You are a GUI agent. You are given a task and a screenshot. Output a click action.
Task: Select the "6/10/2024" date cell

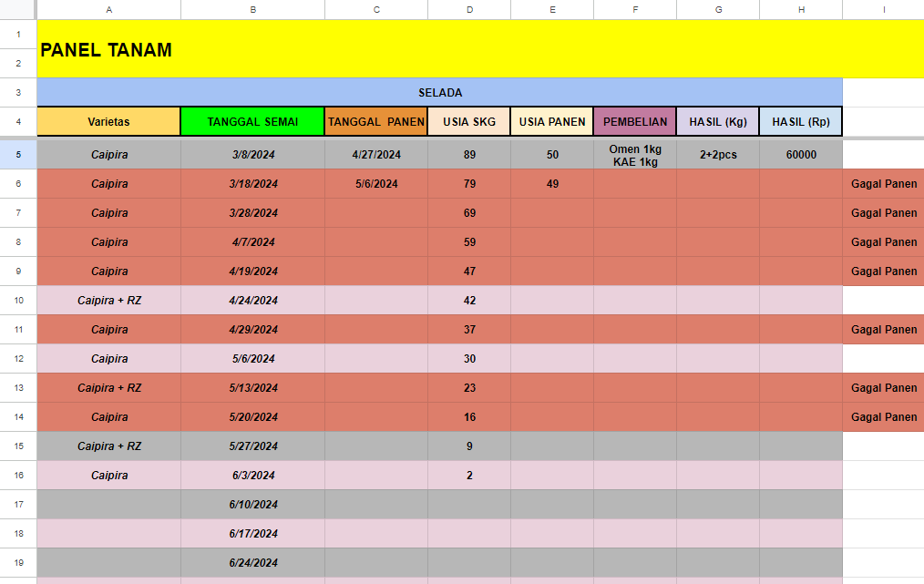click(252, 505)
